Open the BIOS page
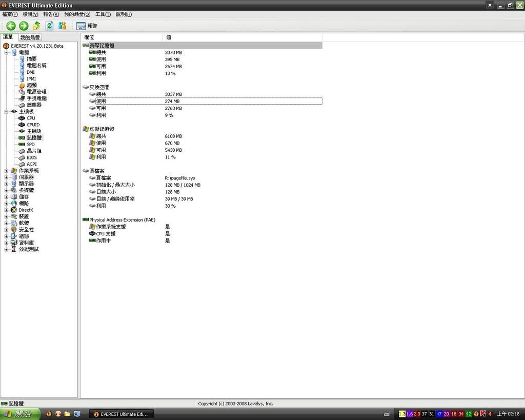The height and width of the screenshot is (420, 525). [31, 157]
